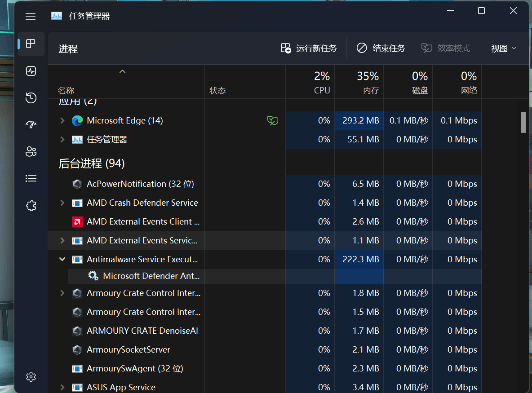Sort by the 磁盘 disk column header

coord(408,82)
